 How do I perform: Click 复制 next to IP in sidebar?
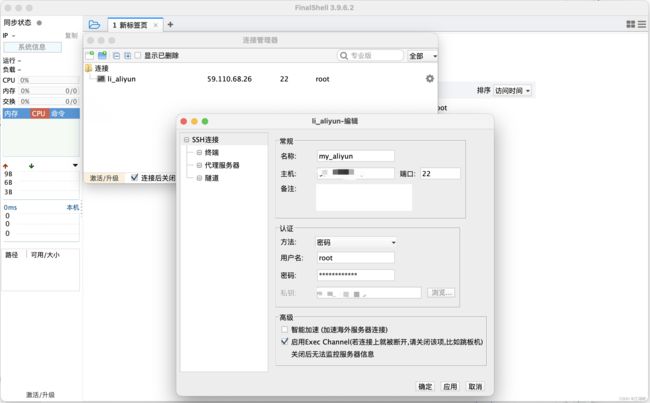[x=71, y=36]
